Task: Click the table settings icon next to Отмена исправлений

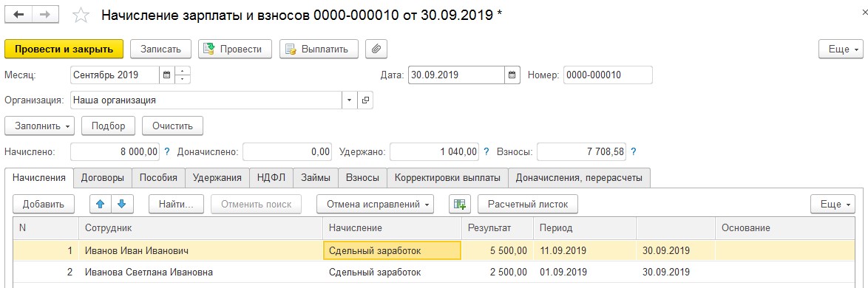Action: (x=459, y=204)
